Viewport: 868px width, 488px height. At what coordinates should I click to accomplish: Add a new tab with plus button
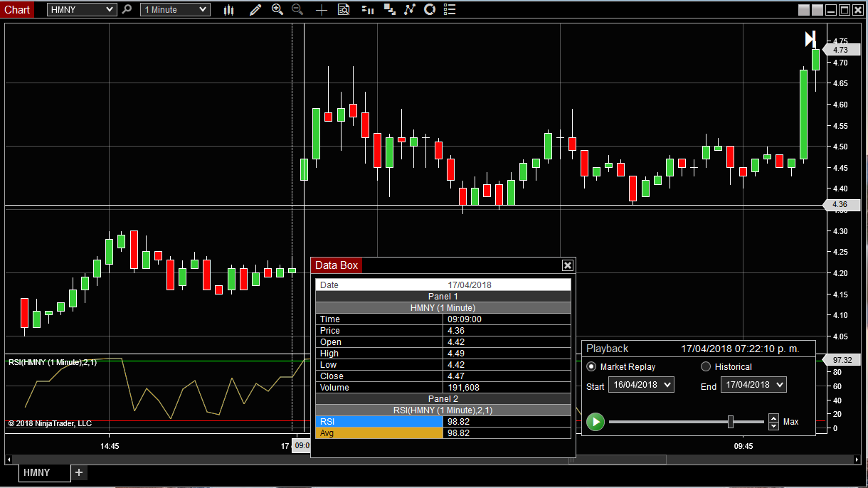coord(79,472)
